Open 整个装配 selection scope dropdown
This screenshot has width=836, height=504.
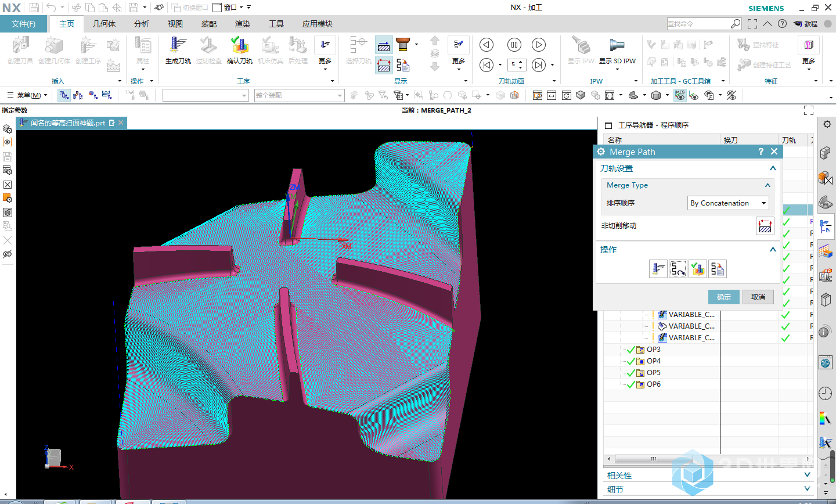299,95
